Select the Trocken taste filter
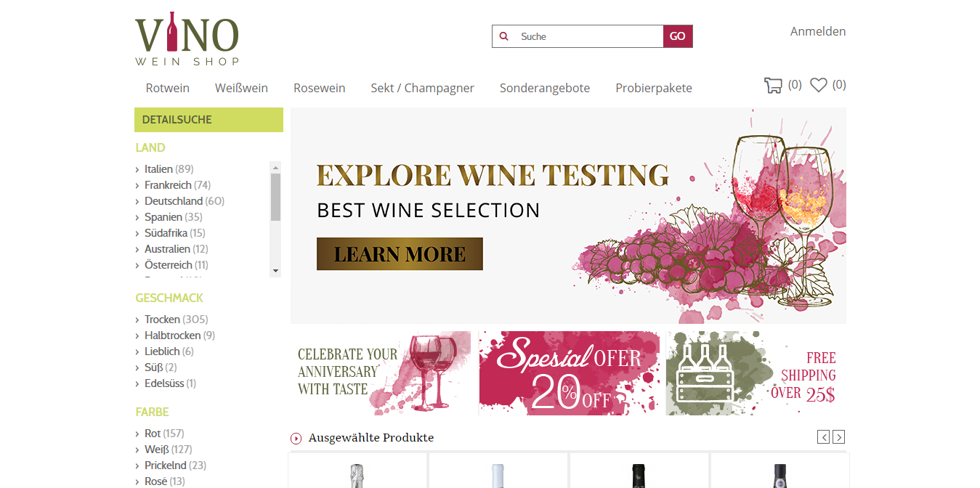 [x=161, y=319]
